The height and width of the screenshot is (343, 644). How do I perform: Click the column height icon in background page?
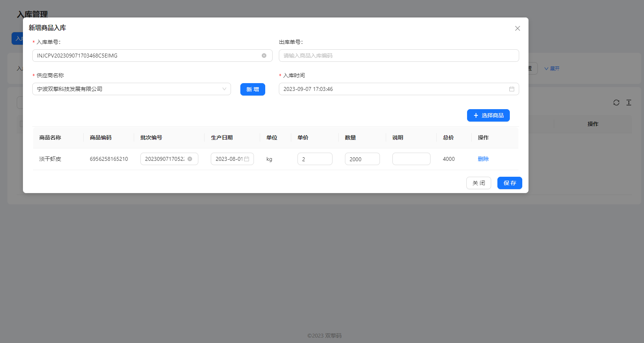pos(629,103)
